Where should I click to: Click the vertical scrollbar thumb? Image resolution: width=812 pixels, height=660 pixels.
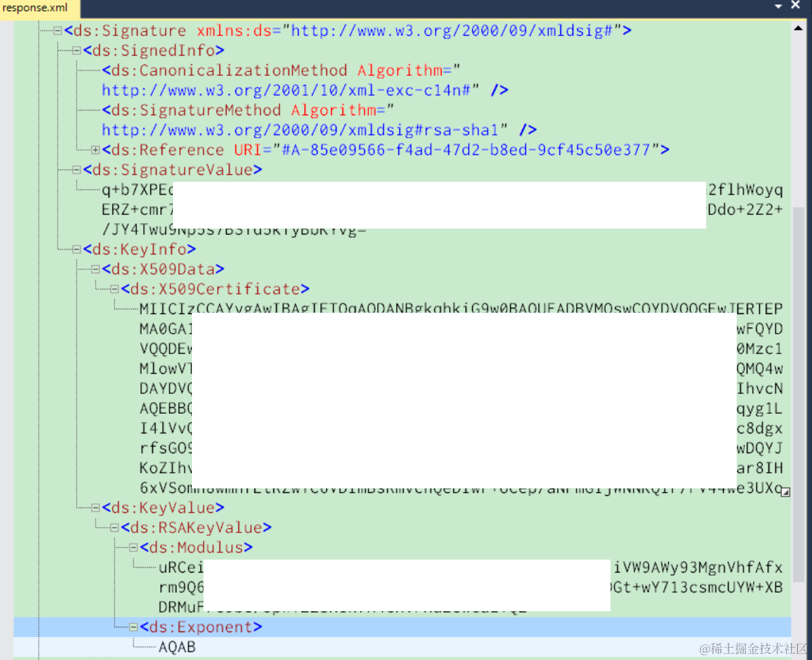(798, 393)
